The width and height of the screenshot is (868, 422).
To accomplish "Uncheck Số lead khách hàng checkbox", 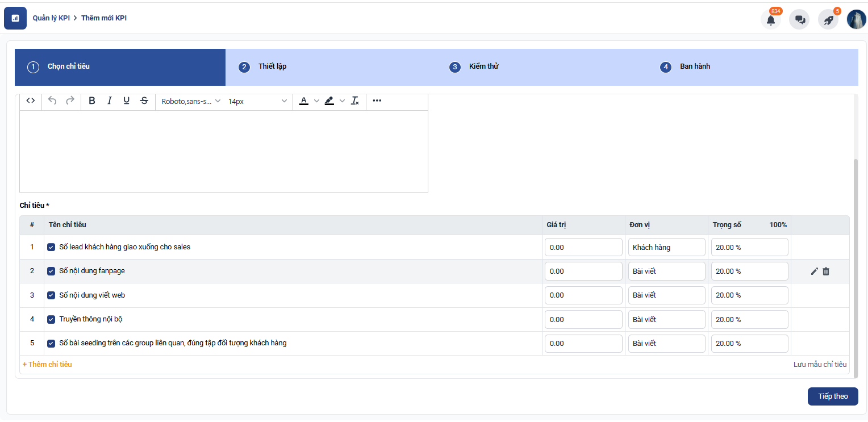I will 51,247.
